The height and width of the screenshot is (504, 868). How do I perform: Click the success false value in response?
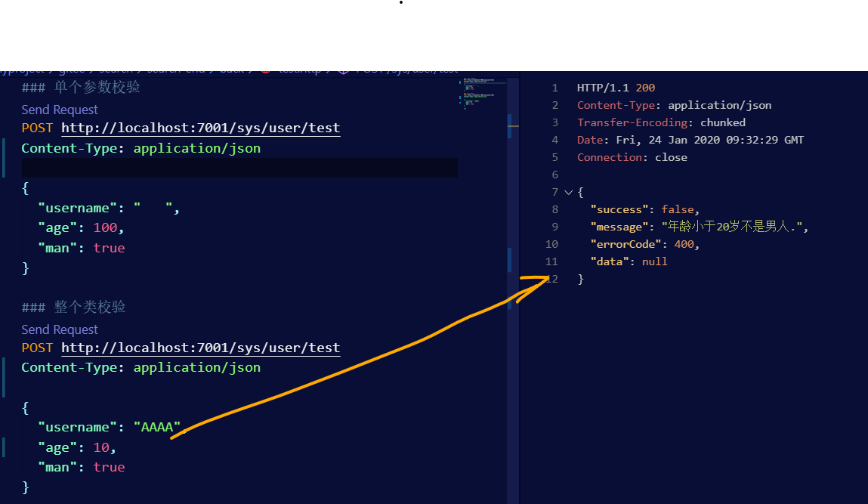click(679, 209)
